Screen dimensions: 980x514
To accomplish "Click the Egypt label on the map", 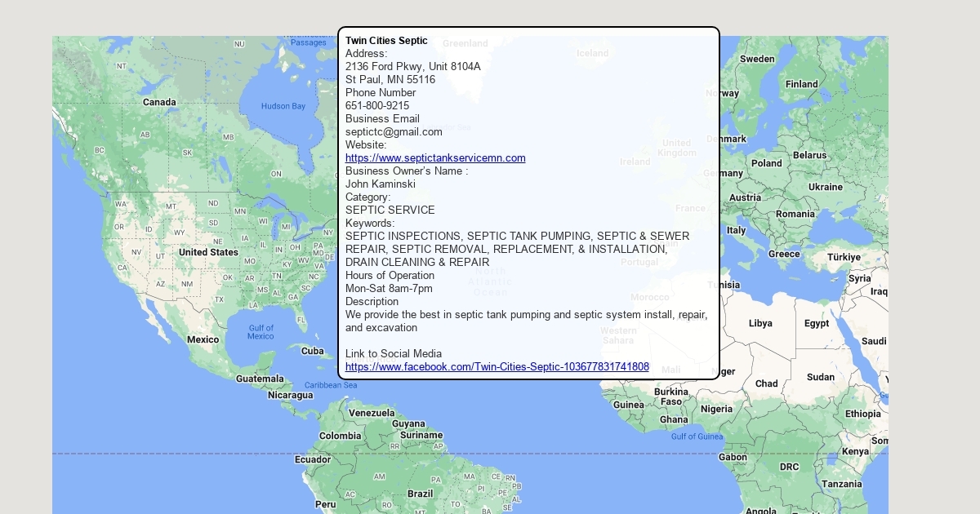I will (816, 323).
